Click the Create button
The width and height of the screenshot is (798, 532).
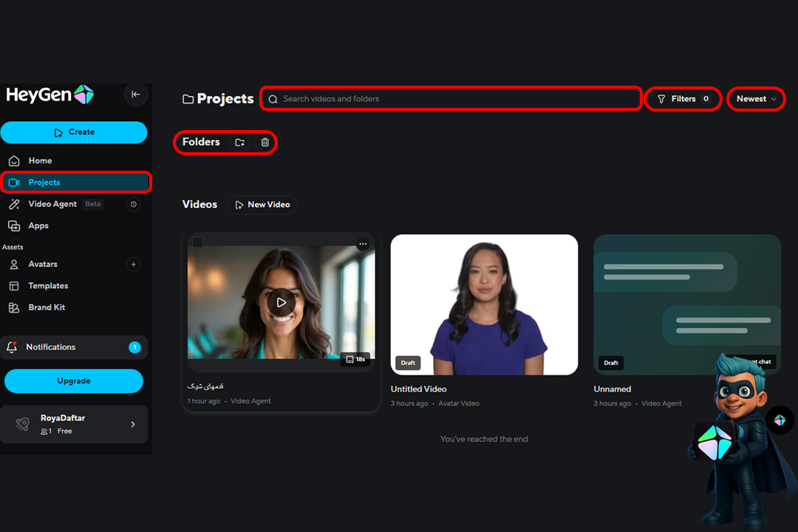coord(74,132)
